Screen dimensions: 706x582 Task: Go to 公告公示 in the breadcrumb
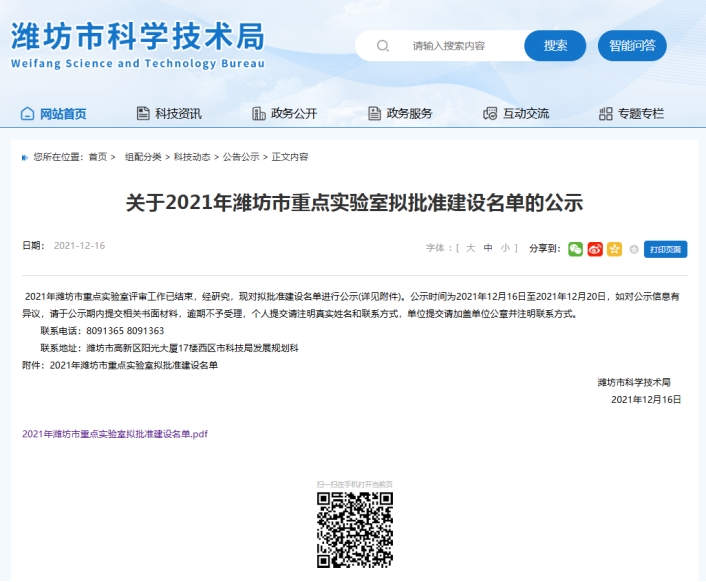240,157
